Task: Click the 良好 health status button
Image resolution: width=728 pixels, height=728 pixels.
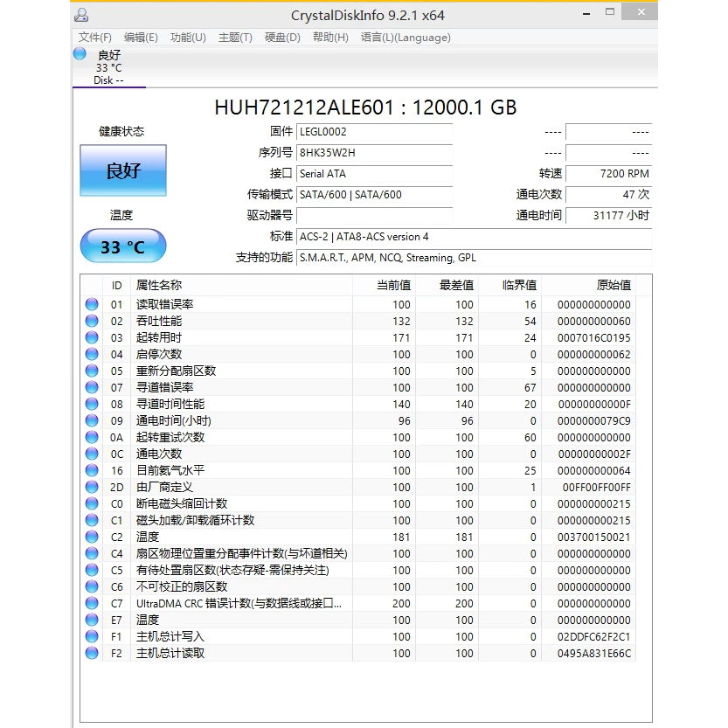Action: (123, 170)
